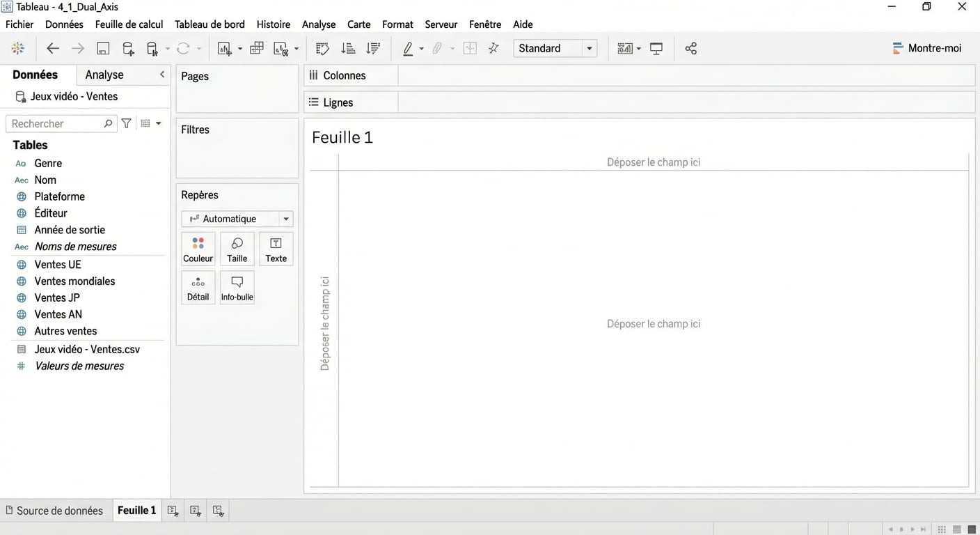Screen dimensions: 980x535
Task: Open the Carte menu
Action: coord(359,24)
